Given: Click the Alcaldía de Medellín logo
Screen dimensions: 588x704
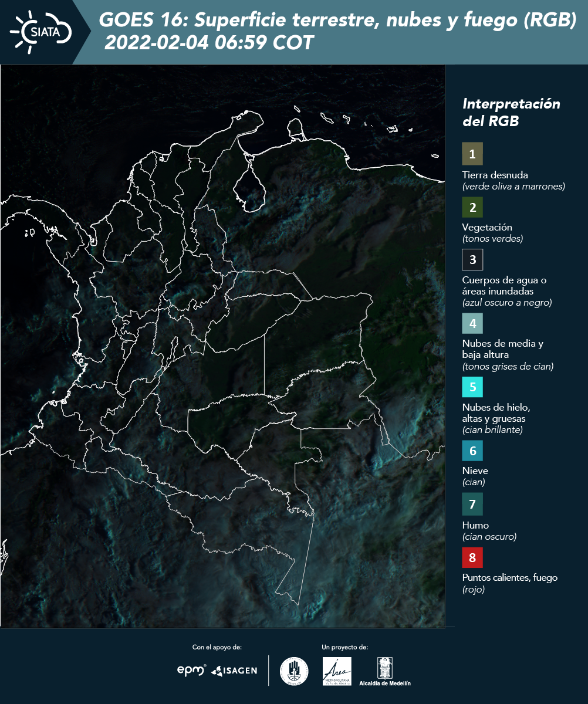Looking at the screenshot, I should pyautogui.click(x=385, y=672).
